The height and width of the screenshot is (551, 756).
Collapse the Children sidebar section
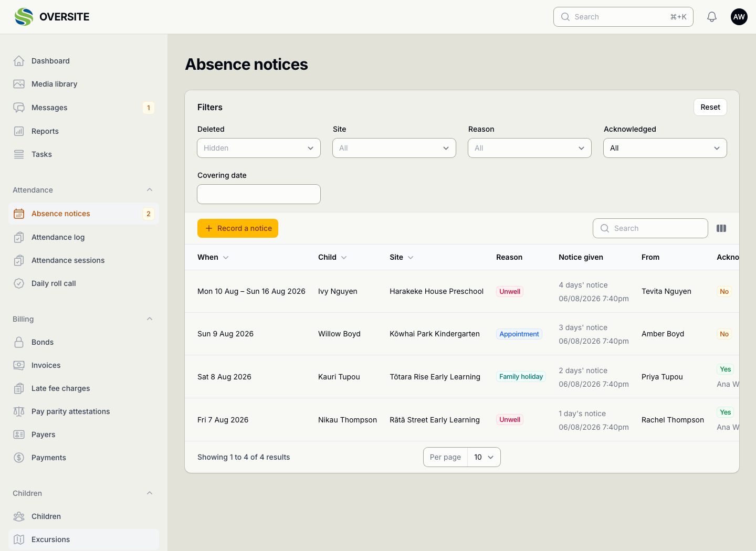[x=150, y=493]
